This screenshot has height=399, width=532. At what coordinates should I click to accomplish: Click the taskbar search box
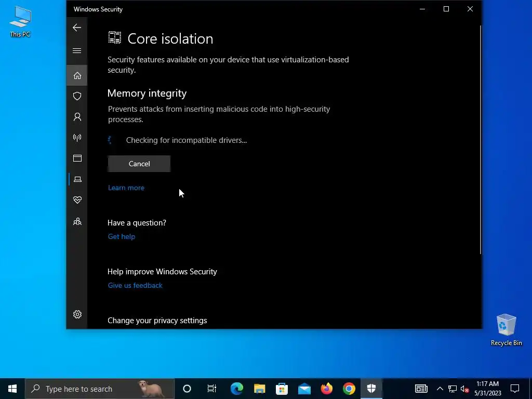coord(99,389)
